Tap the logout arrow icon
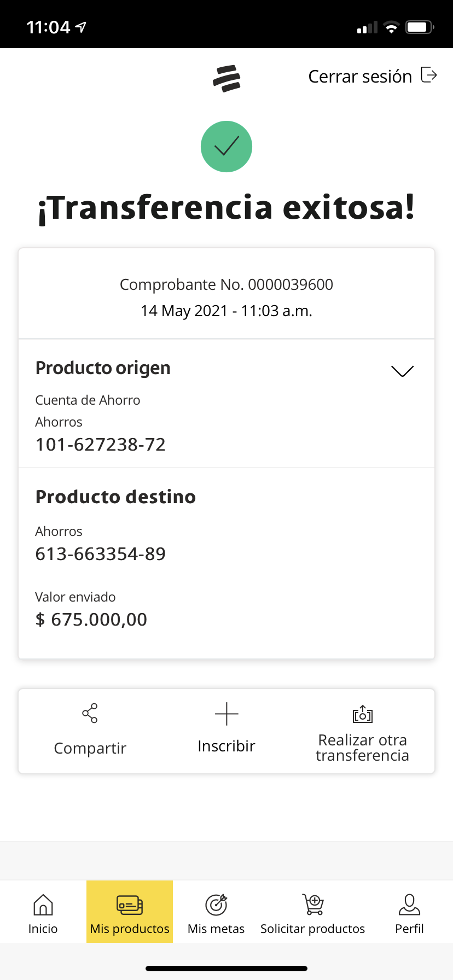 click(x=429, y=75)
